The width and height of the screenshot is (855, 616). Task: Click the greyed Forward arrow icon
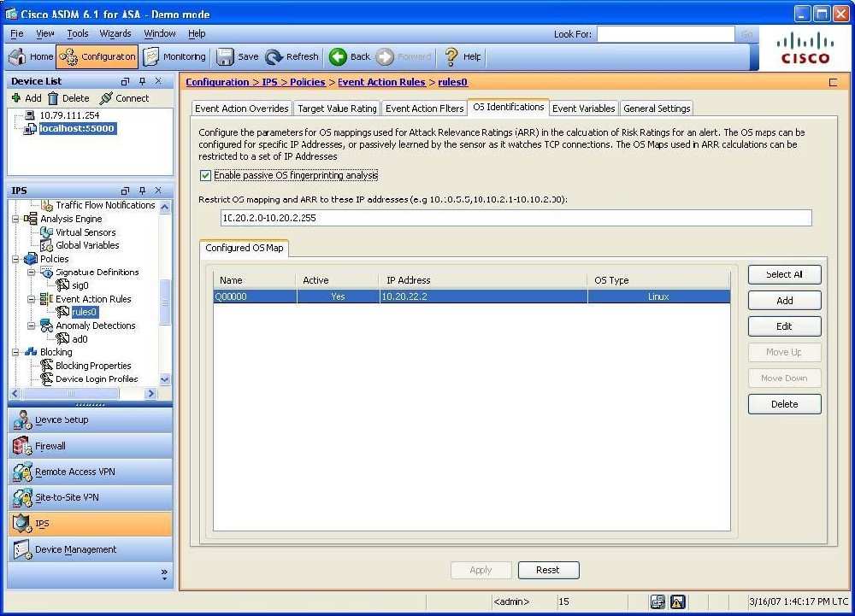385,56
